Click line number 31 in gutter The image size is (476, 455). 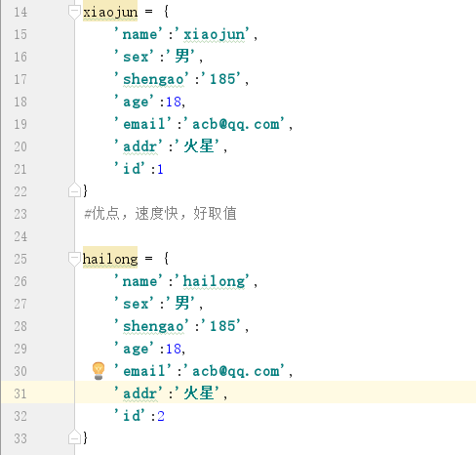coord(20,393)
